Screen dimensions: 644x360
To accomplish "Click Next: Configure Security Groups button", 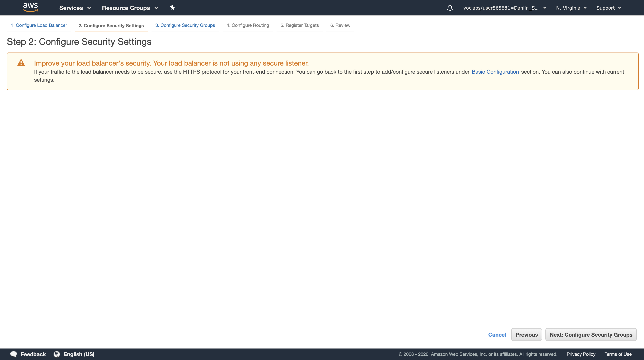I will [x=591, y=335].
